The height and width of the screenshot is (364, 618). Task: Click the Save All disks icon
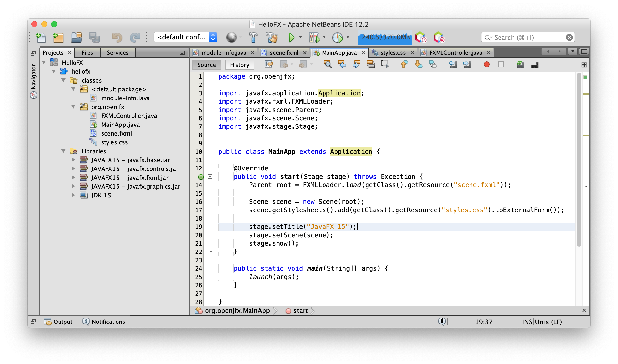pos(94,38)
